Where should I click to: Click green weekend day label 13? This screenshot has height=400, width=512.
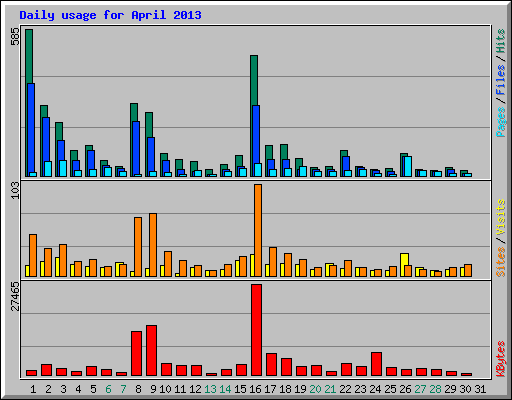pos(210,389)
